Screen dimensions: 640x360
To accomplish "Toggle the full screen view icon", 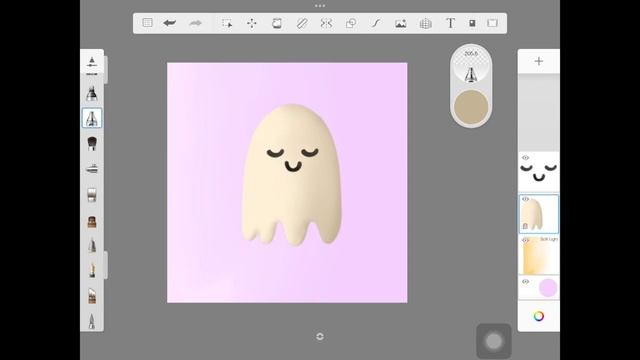I will [x=493, y=23].
